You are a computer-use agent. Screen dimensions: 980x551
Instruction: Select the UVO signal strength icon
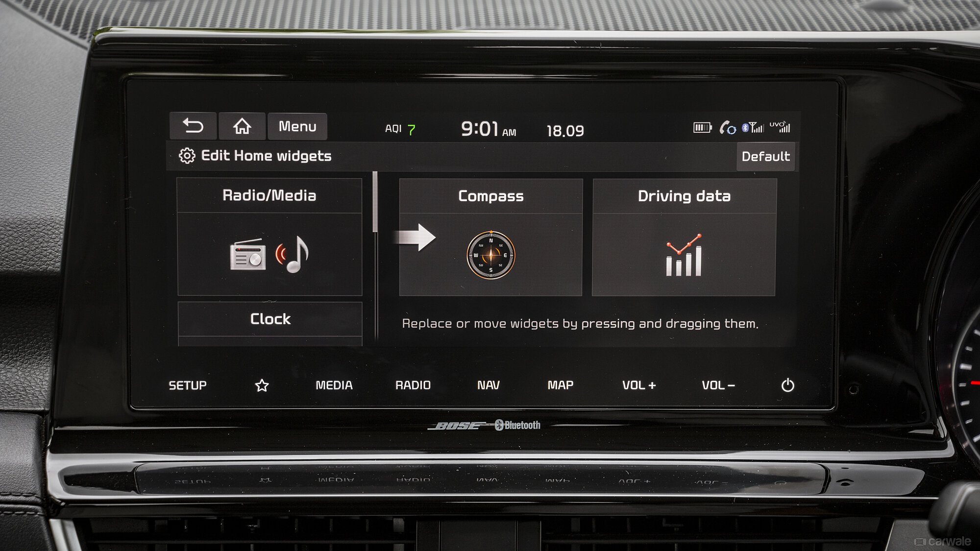point(779,127)
